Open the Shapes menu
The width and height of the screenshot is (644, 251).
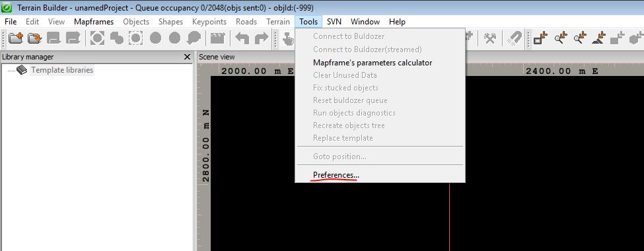tap(170, 22)
